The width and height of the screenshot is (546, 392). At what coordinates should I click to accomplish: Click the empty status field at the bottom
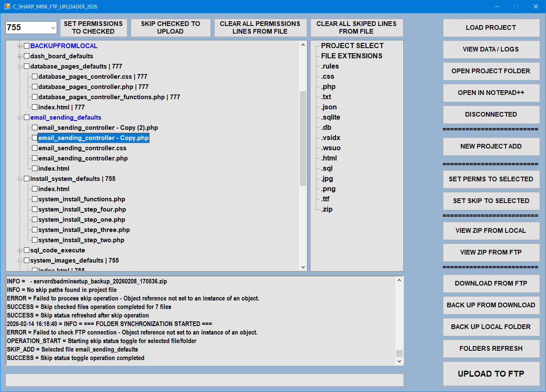(204, 380)
